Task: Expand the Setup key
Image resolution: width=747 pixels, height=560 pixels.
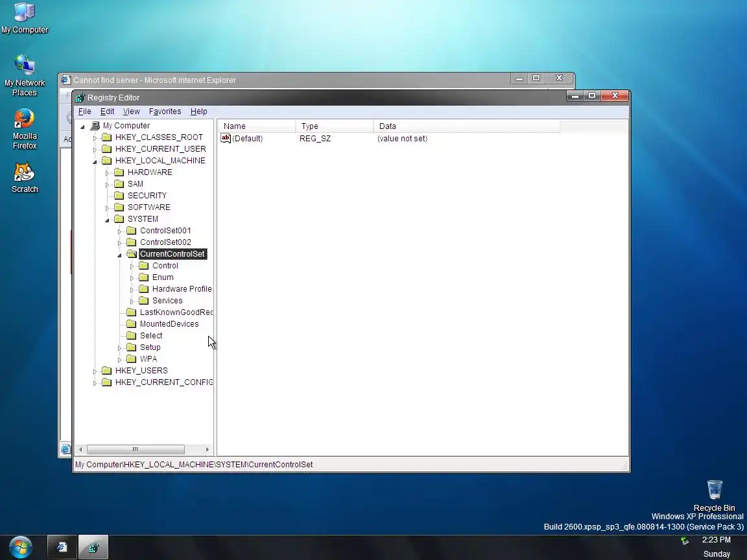Action: tap(119, 347)
